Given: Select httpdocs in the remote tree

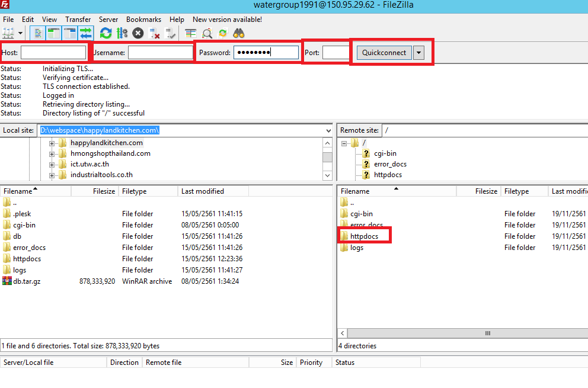Looking at the screenshot, I should (x=388, y=175).
